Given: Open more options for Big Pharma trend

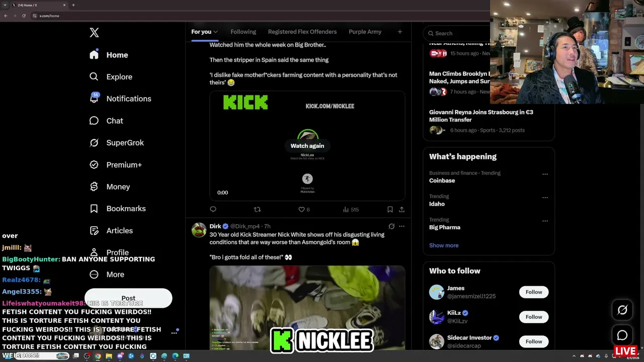Looking at the screenshot, I should (x=545, y=221).
